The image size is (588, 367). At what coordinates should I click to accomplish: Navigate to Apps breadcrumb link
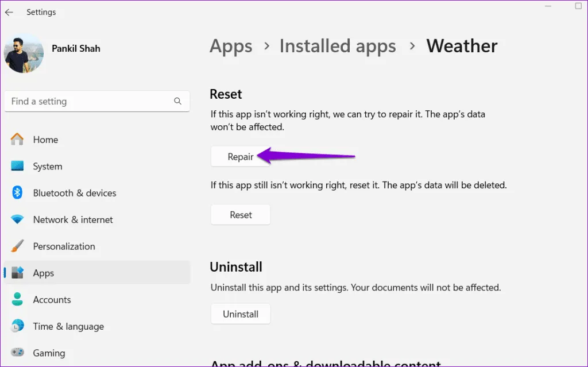tap(231, 46)
